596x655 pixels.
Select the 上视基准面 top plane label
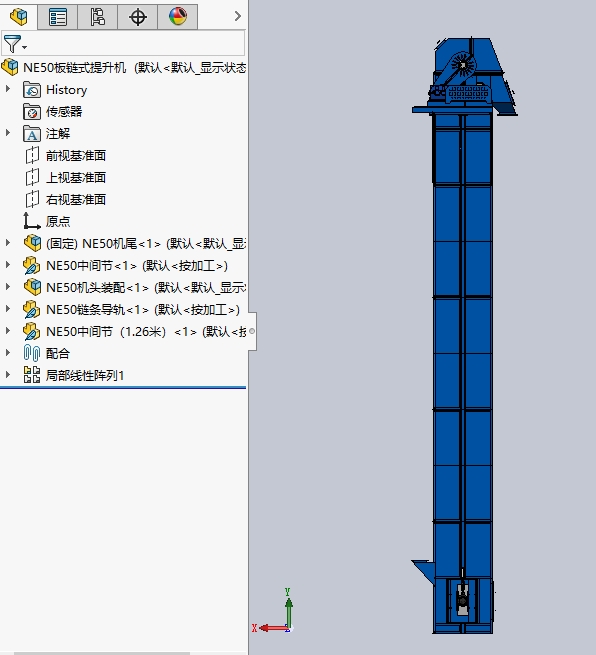point(76,178)
